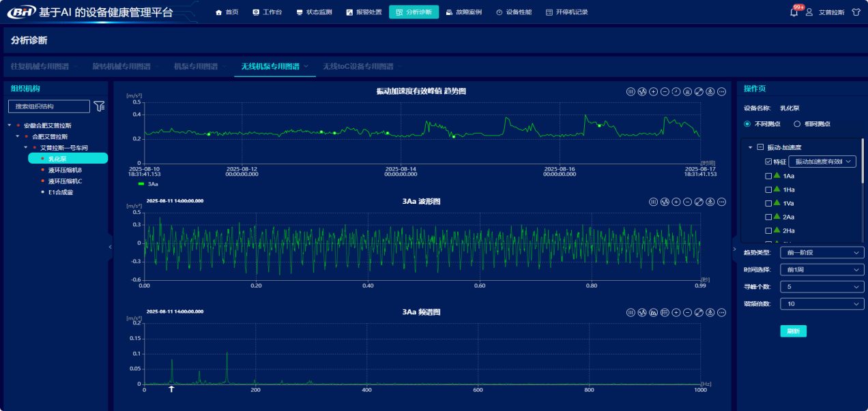Select the 不同测点 radio option
This screenshot has height=411, width=868.
click(x=747, y=124)
